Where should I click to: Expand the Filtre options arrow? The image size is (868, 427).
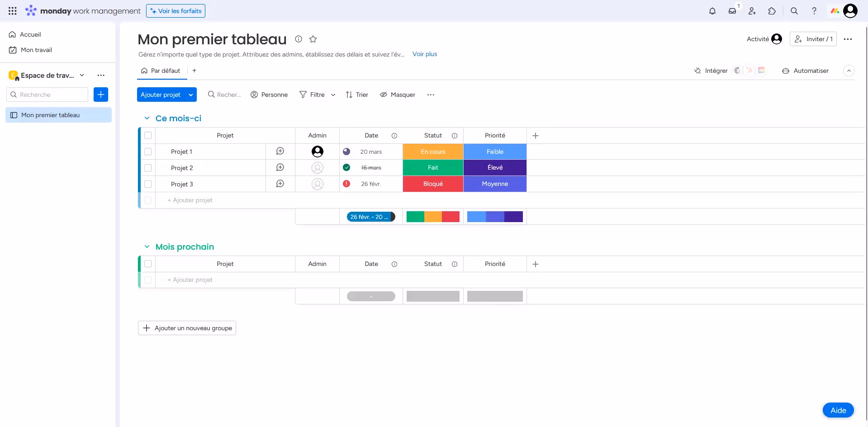click(333, 95)
